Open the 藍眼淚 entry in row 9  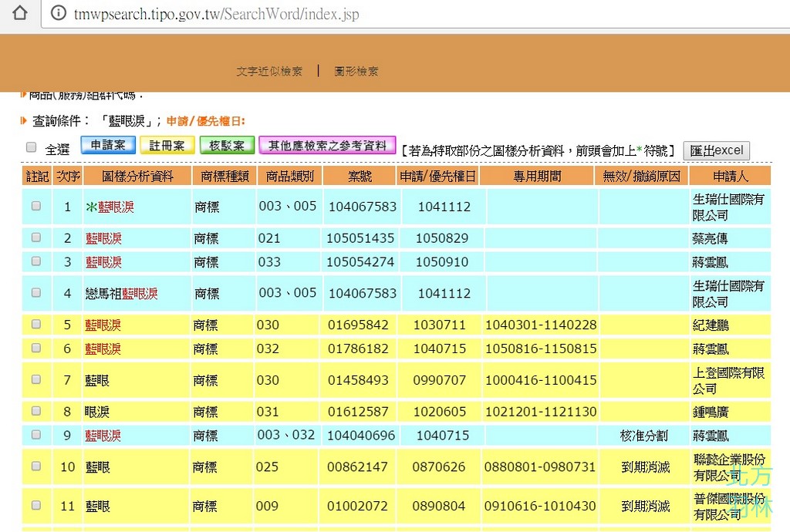(x=103, y=436)
